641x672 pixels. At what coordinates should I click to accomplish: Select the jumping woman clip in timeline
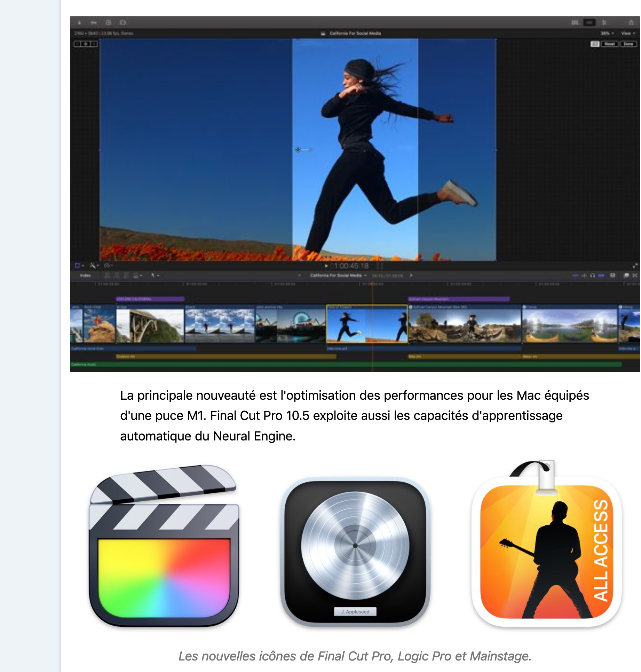(366, 325)
